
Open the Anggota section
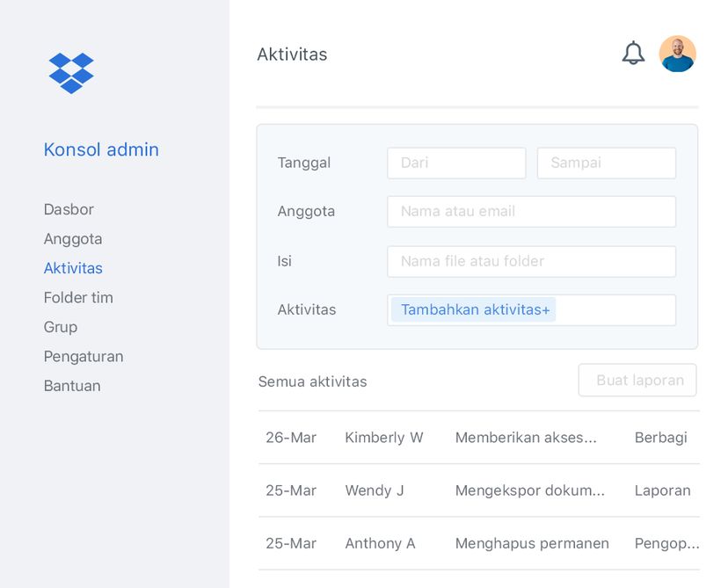[72, 238]
